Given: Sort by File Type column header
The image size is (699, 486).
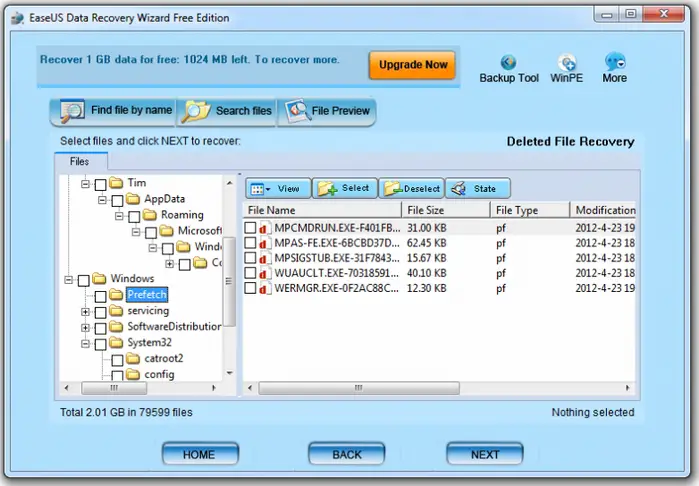Looking at the screenshot, I should (x=530, y=210).
